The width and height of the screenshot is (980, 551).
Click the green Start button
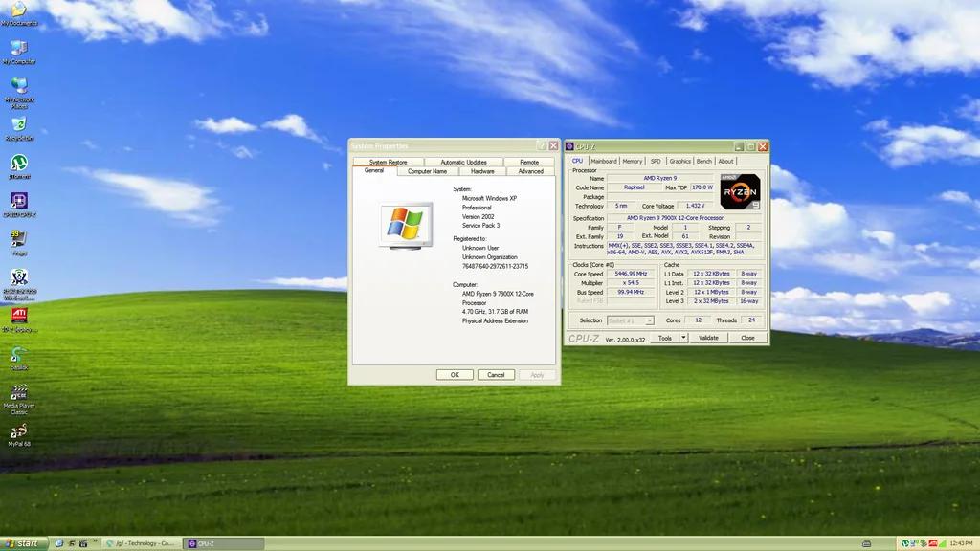(22, 543)
